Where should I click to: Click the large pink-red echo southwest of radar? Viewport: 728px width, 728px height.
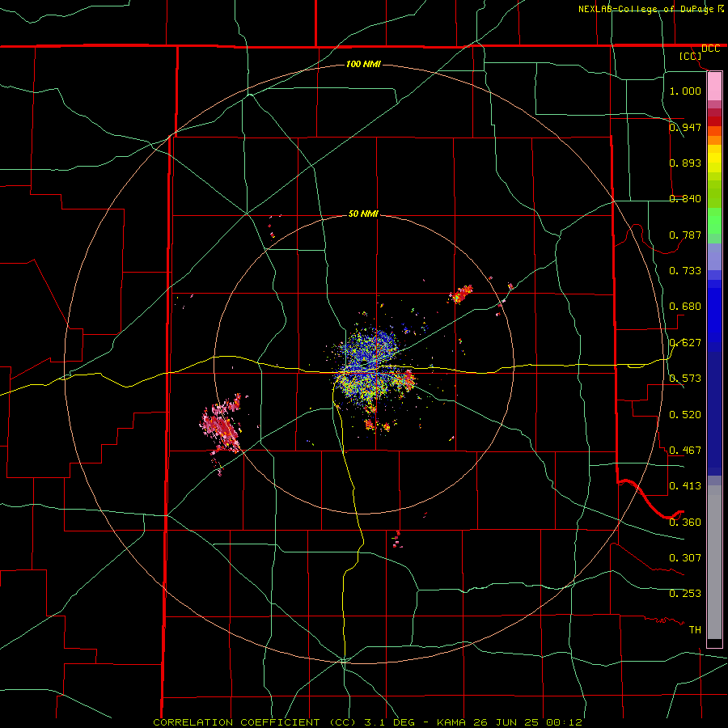coord(222,428)
